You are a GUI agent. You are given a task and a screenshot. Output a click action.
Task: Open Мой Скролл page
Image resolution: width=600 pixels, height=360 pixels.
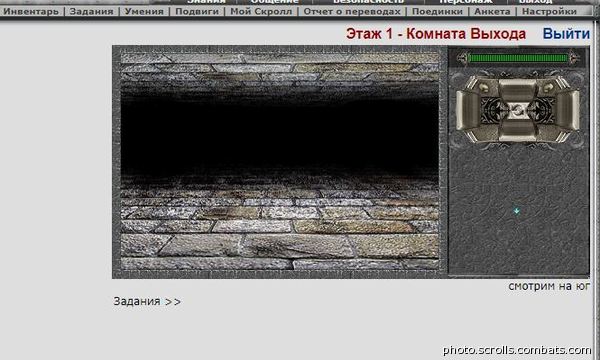pos(261,11)
